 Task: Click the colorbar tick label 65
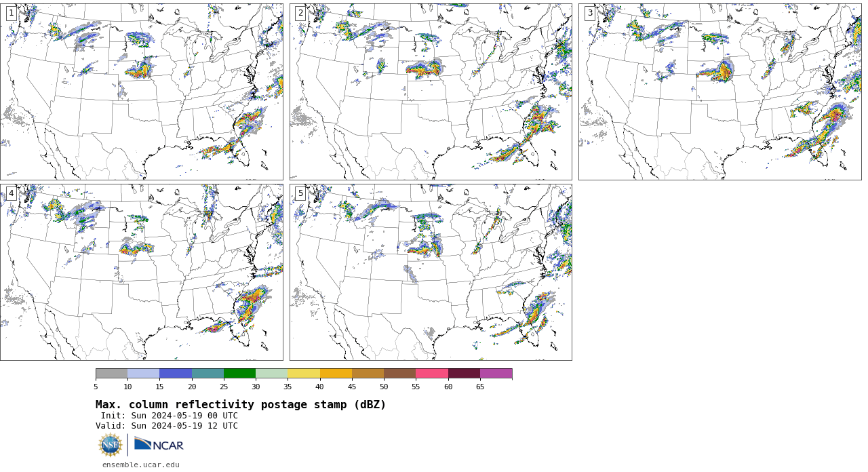tap(480, 387)
